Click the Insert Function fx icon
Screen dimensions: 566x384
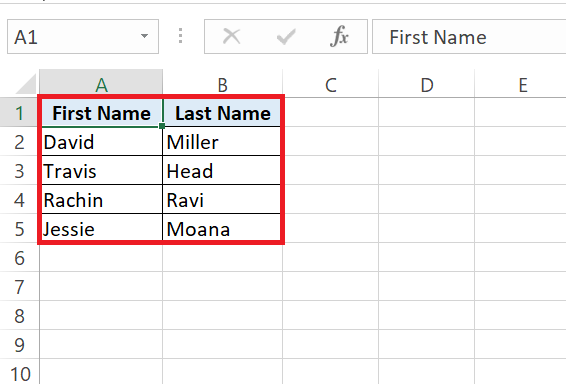point(339,36)
